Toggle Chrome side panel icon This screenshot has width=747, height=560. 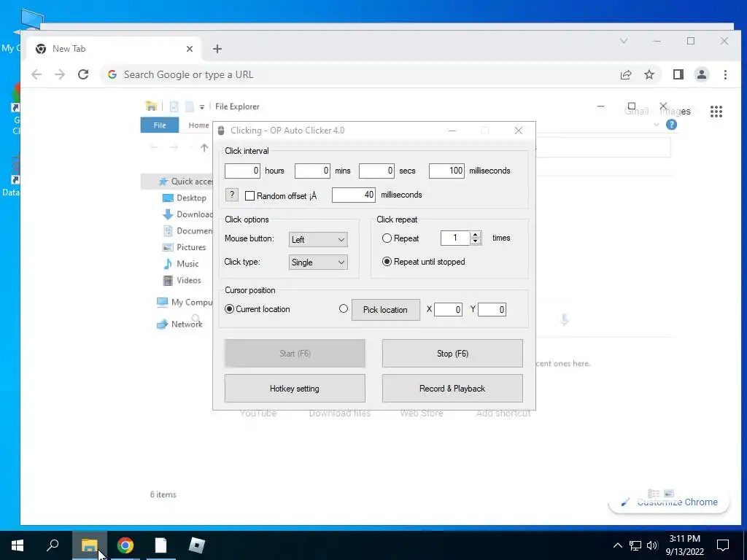[x=678, y=74]
